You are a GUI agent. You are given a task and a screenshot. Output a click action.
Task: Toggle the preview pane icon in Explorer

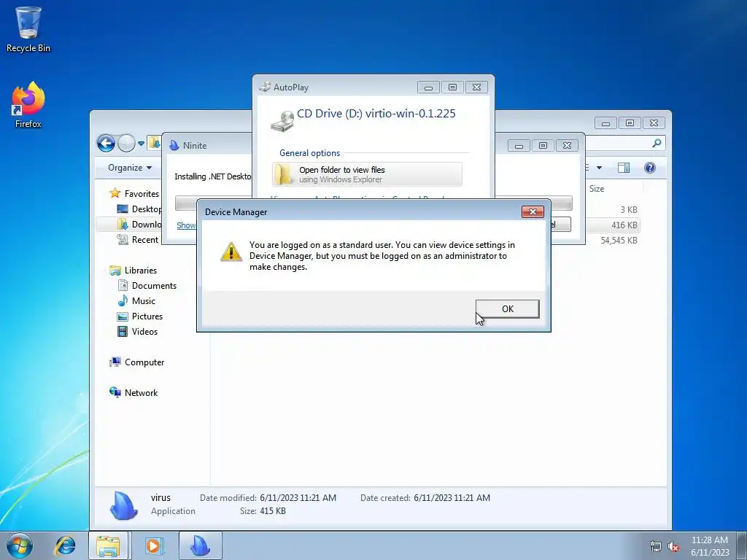tap(624, 168)
